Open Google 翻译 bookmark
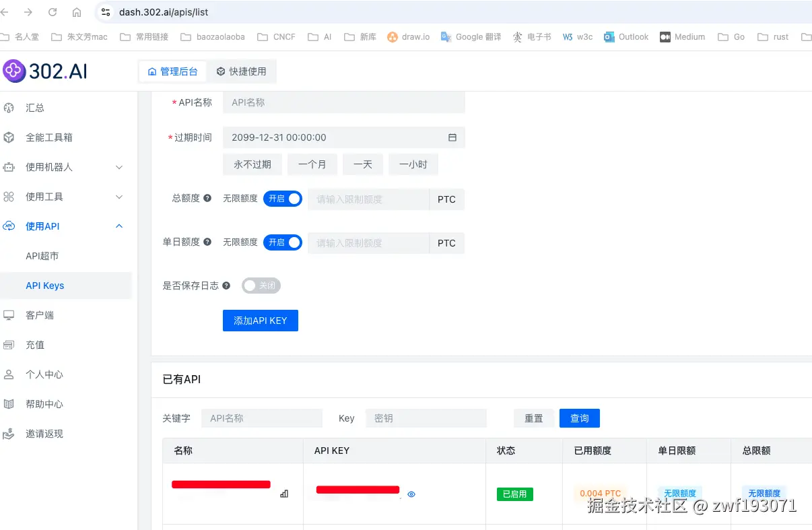Image resolution: width=812 pixels, height=530 pixels. 471,37
